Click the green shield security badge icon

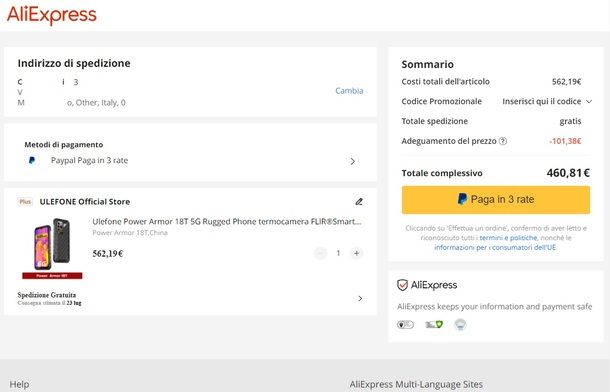(x=434, y=324)
